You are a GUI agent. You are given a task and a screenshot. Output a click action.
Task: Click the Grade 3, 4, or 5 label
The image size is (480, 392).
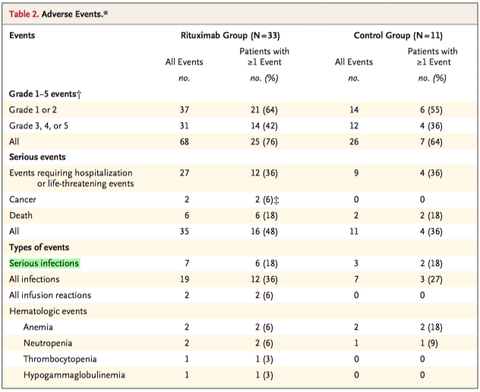coord(39,126)
